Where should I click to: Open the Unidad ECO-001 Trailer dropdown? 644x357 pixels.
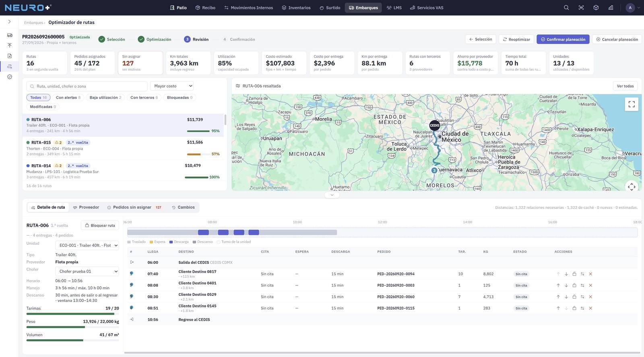click(x=87, y=245)
